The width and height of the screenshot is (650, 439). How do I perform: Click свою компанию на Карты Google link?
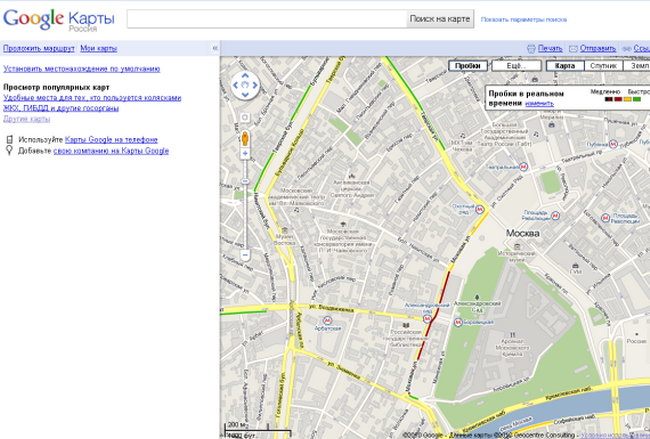tap(111, 150)
